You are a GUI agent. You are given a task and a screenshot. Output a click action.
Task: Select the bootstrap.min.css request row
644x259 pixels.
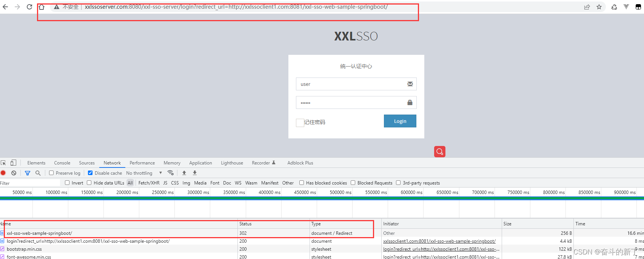tap(322, 249)
